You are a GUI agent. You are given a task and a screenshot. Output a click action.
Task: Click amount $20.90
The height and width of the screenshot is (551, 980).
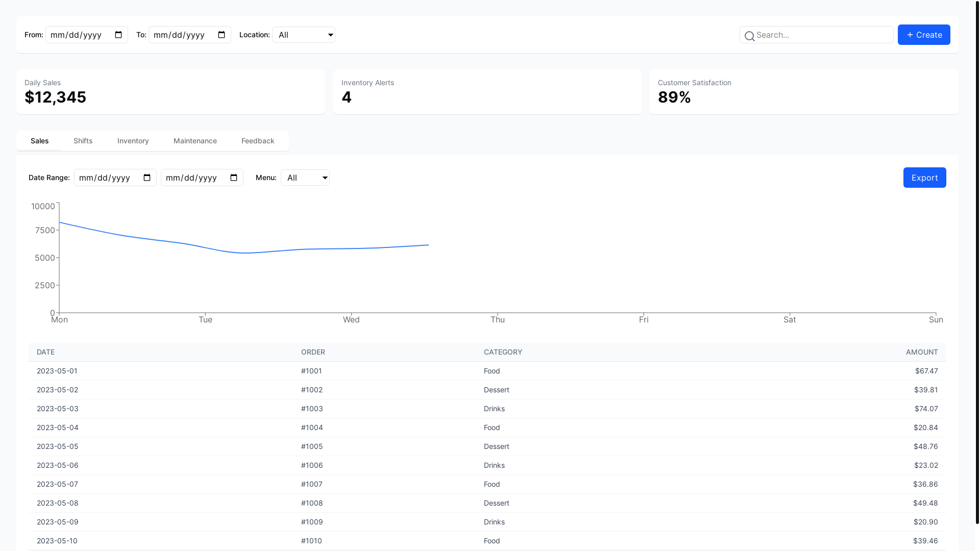[x=926, y=522]
